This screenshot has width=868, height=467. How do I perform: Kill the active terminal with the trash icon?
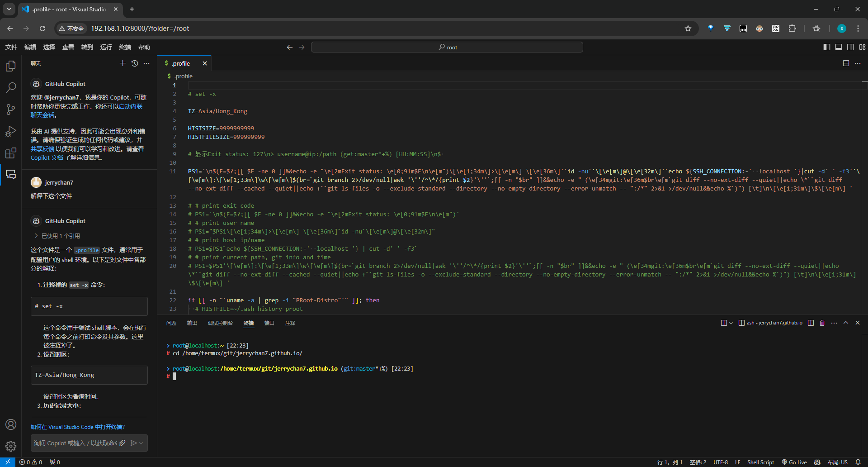(x=822, y=323)
